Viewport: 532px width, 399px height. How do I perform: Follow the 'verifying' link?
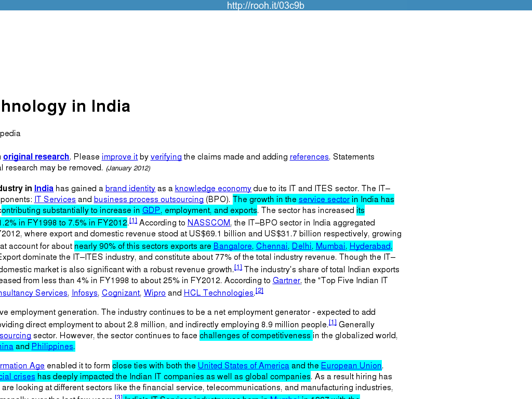click(x=166, y=157)
